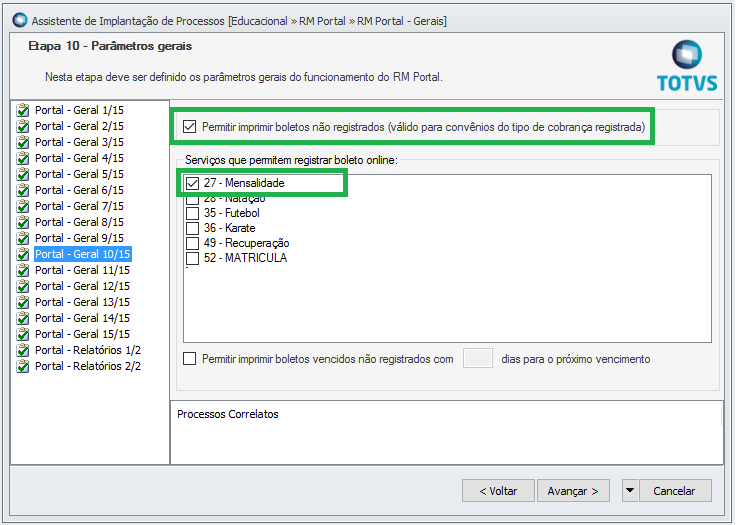Click the checkmark icon beside Portal - Geral 6/15
750x525 pixels.
pyautogui.click(x=22, y=190)
